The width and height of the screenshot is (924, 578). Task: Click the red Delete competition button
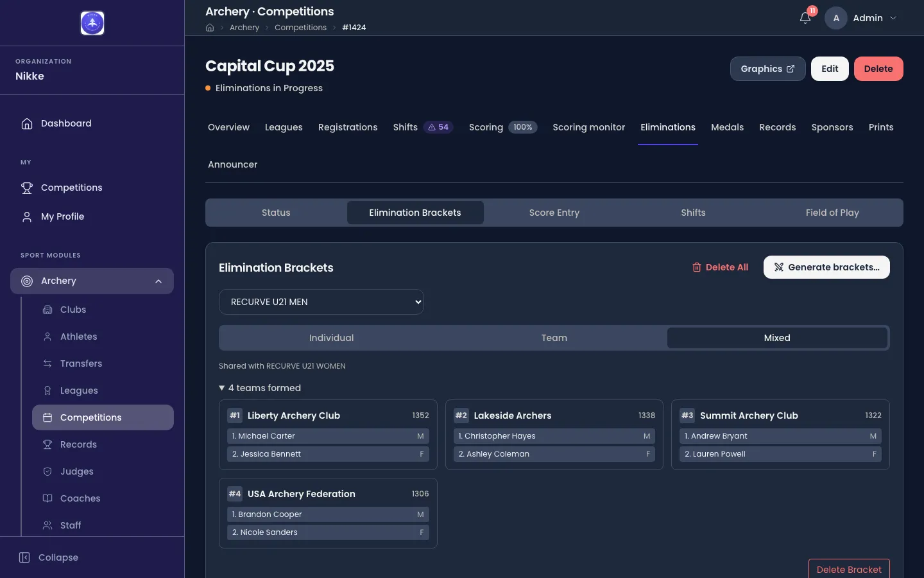(878, 69)
